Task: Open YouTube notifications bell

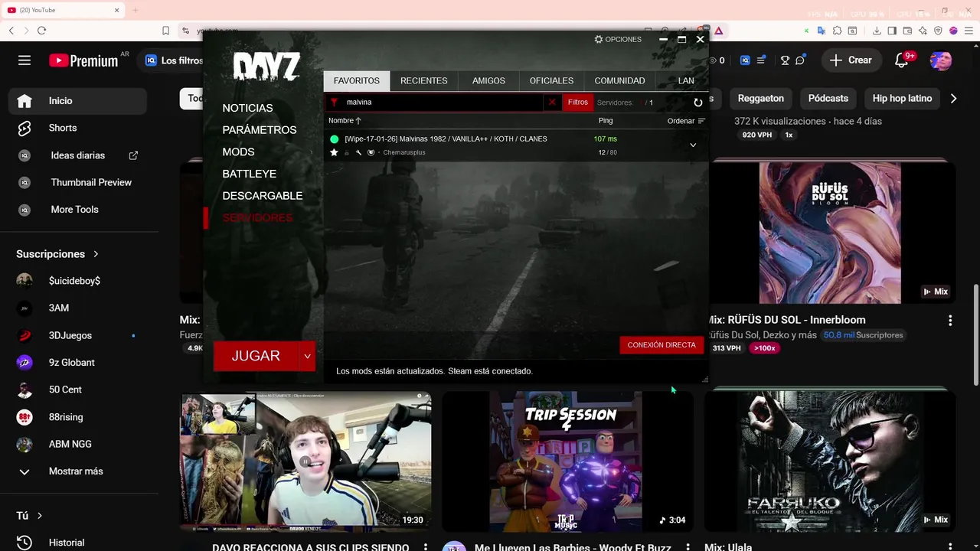Action: tap(902, 60)
